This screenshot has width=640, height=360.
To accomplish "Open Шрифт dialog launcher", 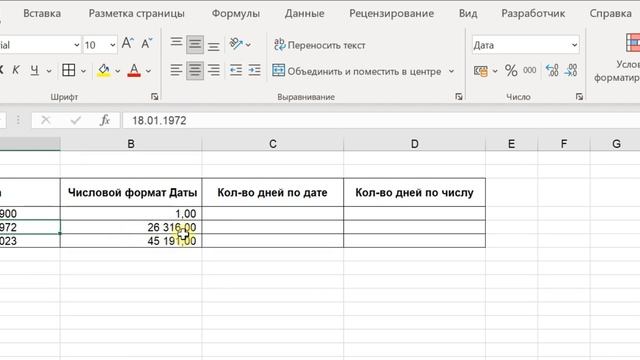I will [x=154, y=97].
